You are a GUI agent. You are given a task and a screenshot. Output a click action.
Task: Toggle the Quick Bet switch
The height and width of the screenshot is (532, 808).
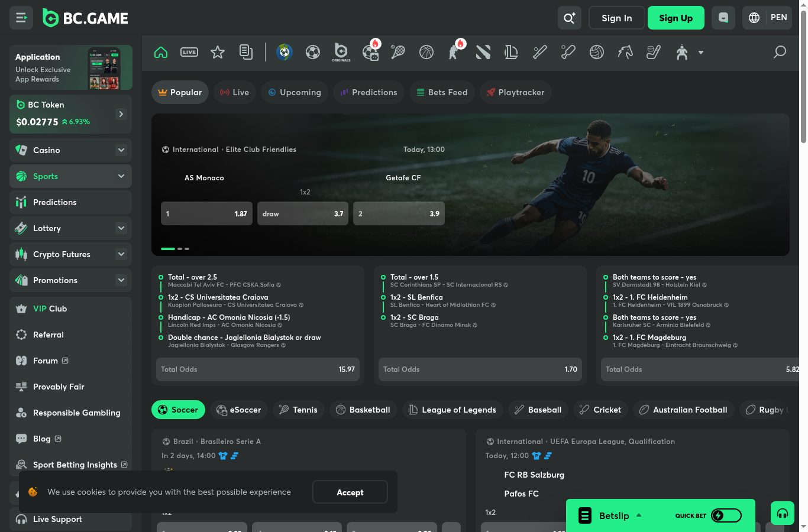(726, 515)
